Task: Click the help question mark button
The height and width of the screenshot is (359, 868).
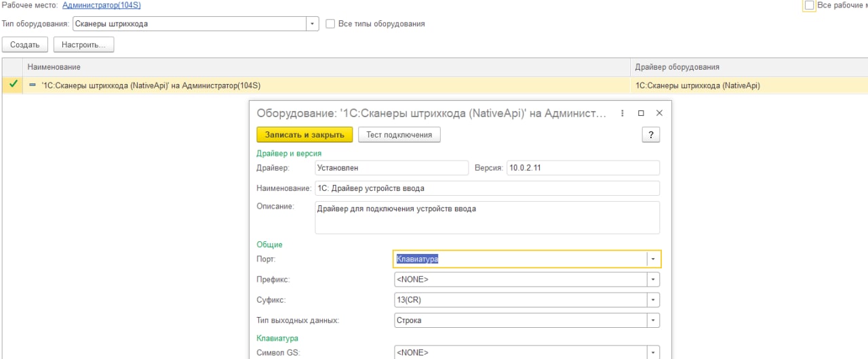Action: 651,135
